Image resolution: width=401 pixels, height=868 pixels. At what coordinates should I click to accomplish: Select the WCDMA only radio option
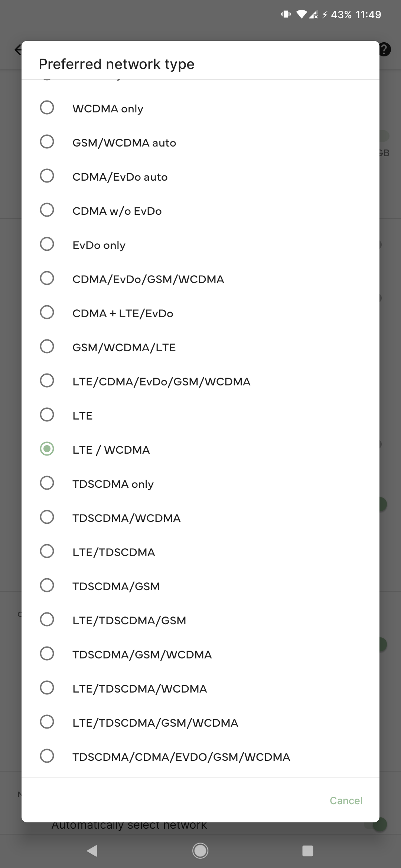[47, 108]
